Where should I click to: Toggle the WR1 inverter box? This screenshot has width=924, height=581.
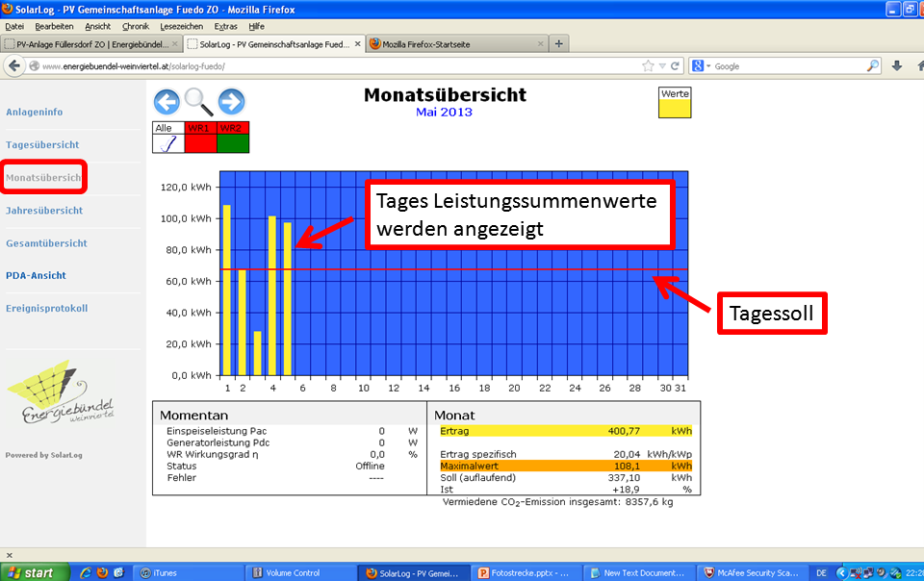point(200,143)
